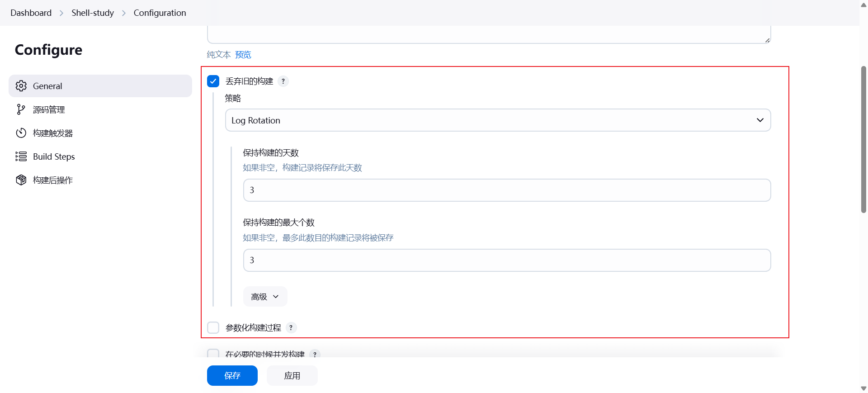
Task: Open help for 丢弃旧的构建
Action: (x=283, y=81)
